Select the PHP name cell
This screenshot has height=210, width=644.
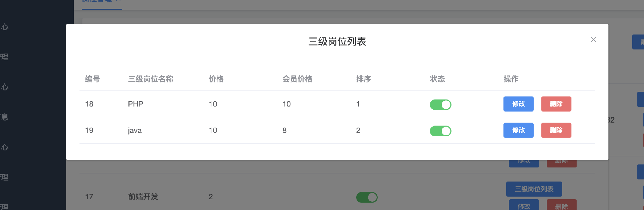136,104
